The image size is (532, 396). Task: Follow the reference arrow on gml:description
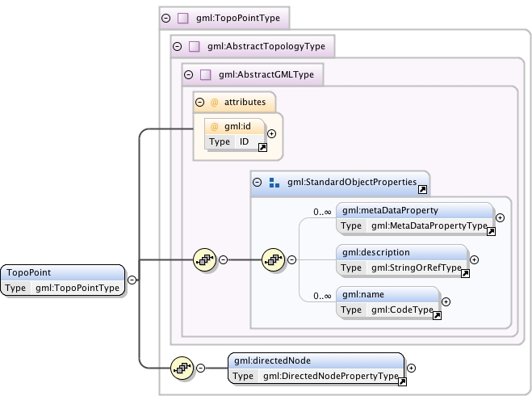465,273
